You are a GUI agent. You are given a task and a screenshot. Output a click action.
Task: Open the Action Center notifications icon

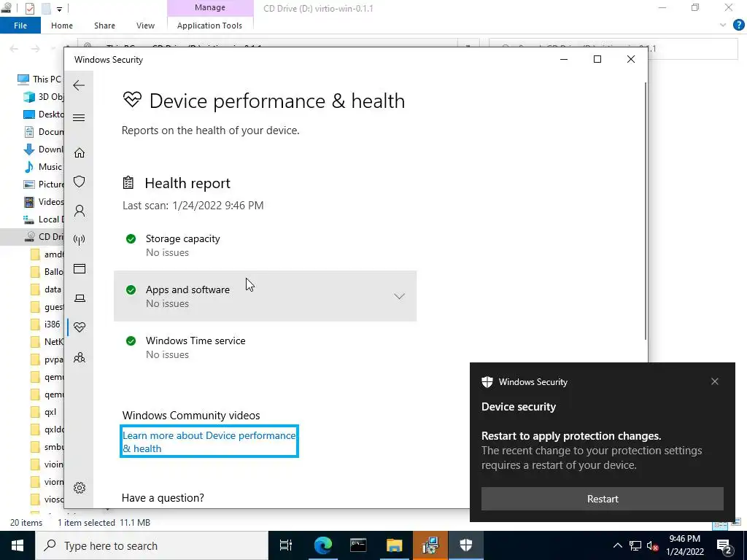tap(724, 545)
